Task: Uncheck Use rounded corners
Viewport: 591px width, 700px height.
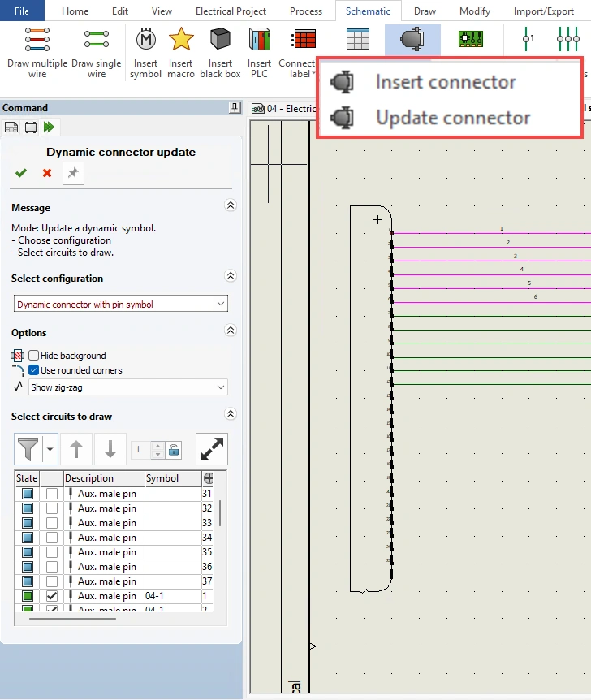Action: click(x=33, y=370)
